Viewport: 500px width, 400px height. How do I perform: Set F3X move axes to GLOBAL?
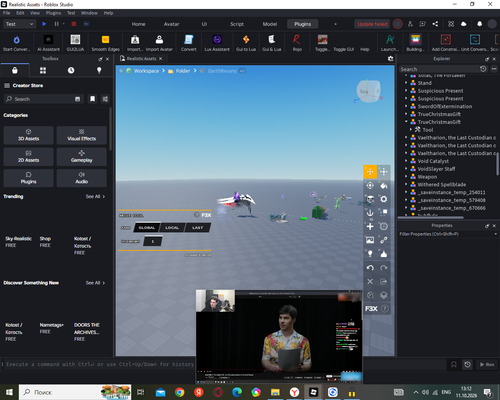click(x=147, y=228)
